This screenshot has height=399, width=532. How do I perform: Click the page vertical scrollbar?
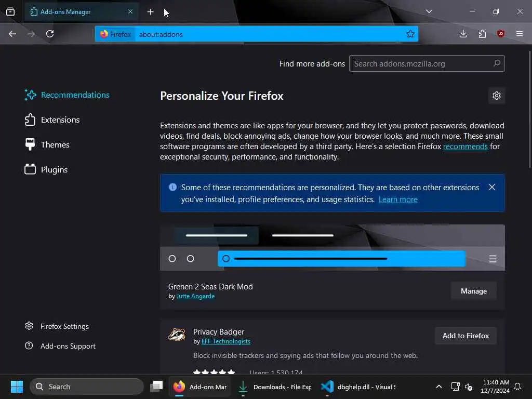[x=529, y=109]
